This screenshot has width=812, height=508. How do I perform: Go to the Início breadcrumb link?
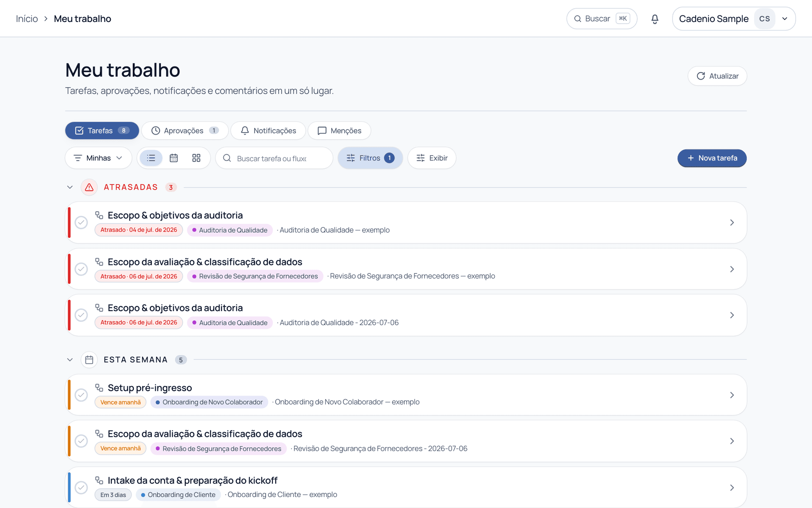[x=27, y=19]
